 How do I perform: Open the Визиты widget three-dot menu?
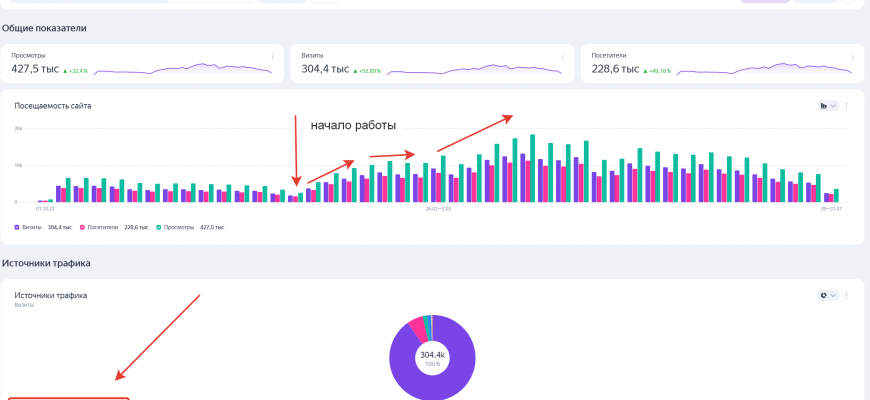pyautogui.click(x=562, y=56)
